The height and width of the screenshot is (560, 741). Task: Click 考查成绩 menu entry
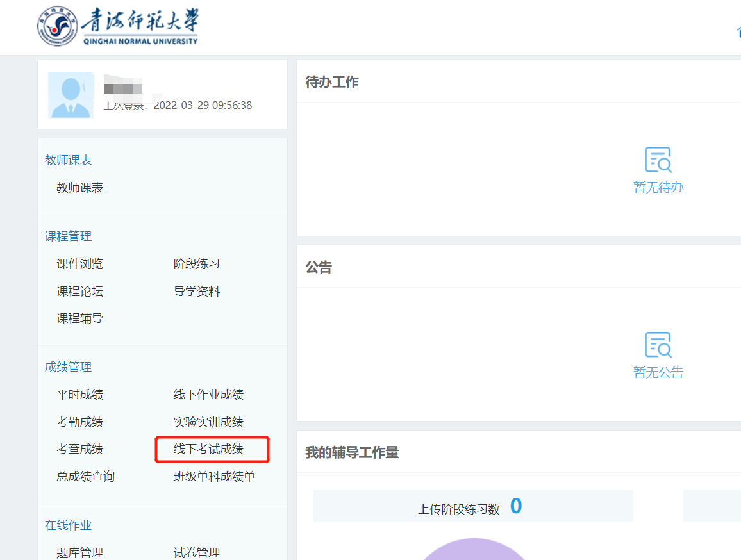[x=79, y=449]
